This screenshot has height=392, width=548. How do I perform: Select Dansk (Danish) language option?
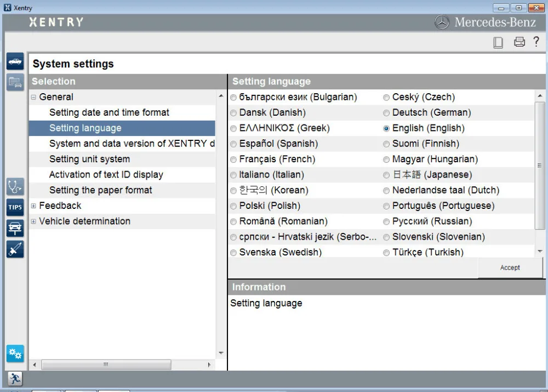tap(233, 113)
